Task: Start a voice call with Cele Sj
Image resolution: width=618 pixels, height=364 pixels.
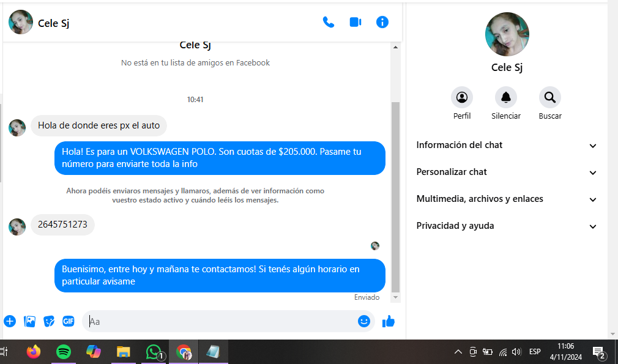Action: click(329, 22)
